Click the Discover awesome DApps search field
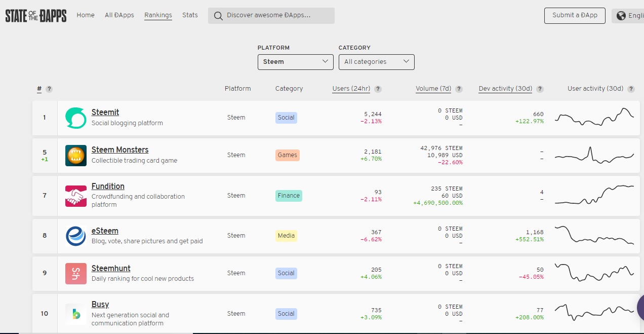The height and width of the screenshot is (334, 644). click(x=271, y=16)
